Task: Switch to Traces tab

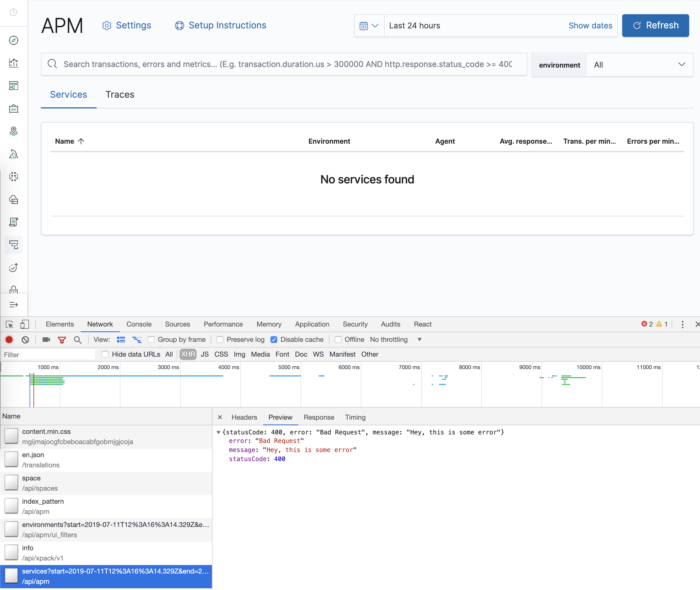Action: 120,95
